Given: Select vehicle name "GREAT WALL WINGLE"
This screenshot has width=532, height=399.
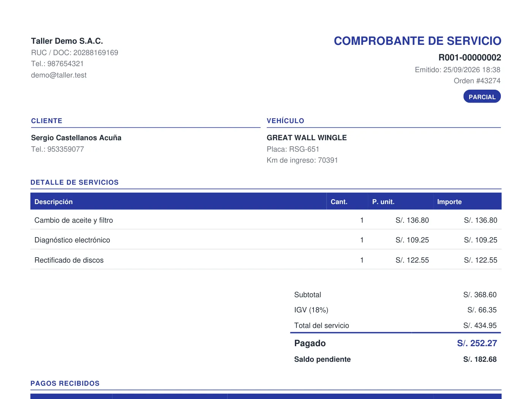Looking at the screenshot, I should coord(307,138).
